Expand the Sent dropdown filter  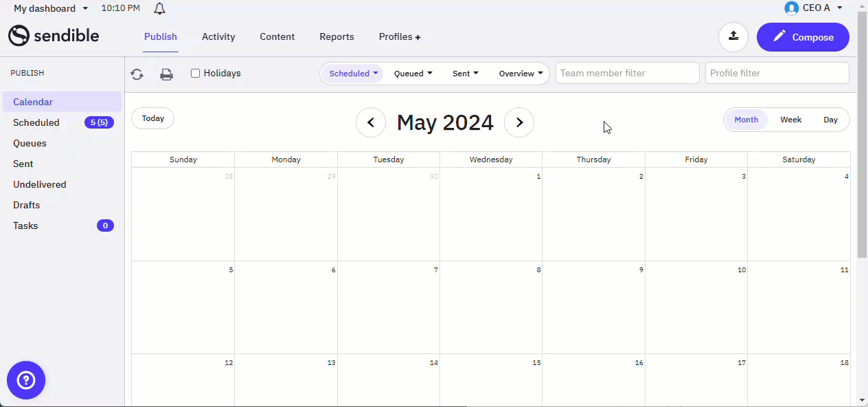[465, 74]
